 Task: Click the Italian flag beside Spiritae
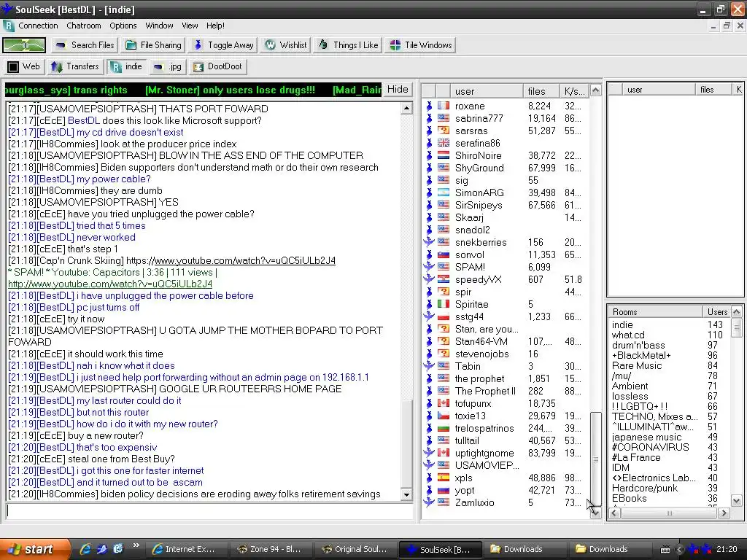444,304
